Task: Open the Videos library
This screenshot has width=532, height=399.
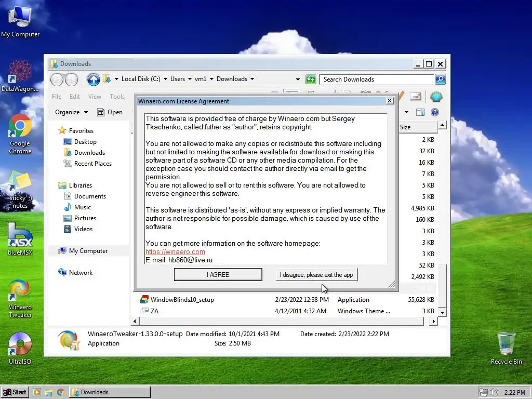Action: pyautogui.click(x=78, y=229)
